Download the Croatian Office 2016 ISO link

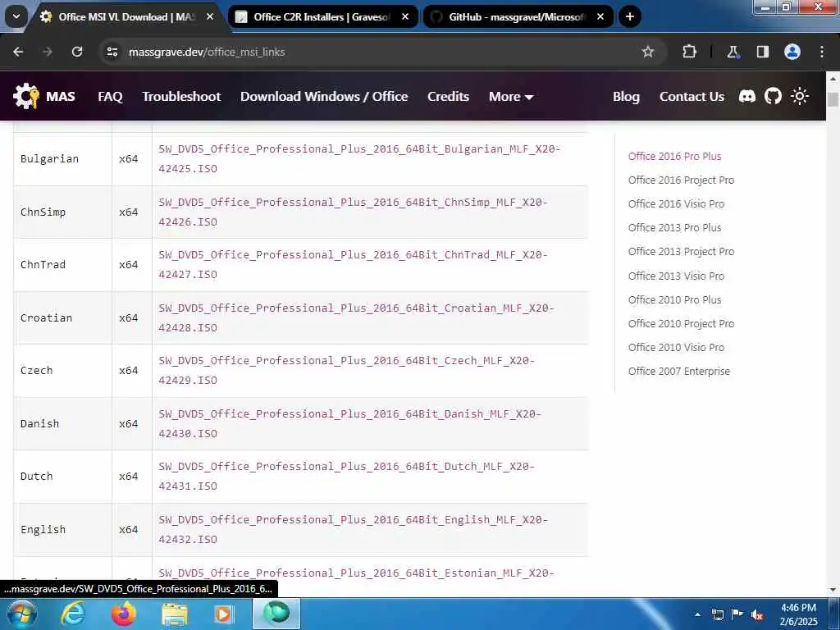pyautogui.click(x=356, y=317)
